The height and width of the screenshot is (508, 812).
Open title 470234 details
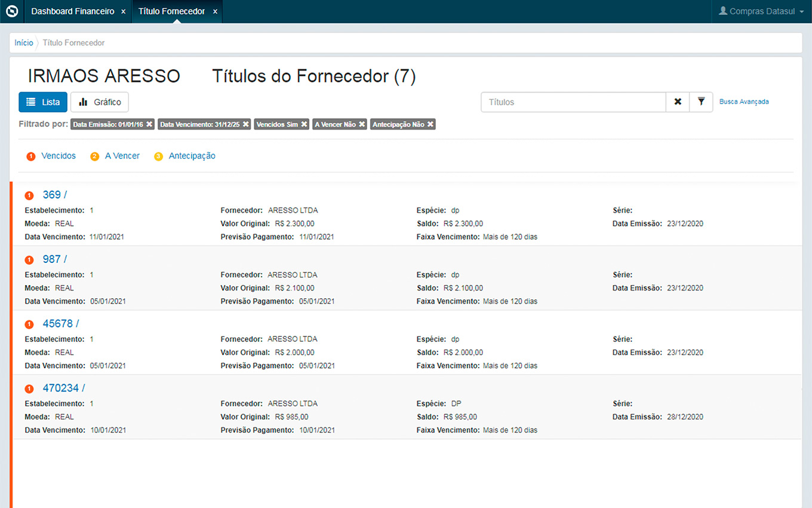61,388
